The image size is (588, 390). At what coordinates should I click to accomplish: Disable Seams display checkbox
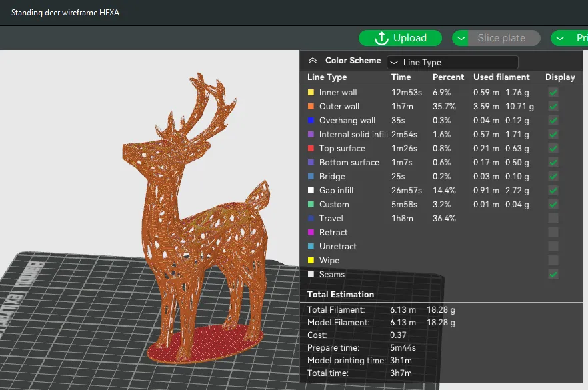[x=553, y=275]
